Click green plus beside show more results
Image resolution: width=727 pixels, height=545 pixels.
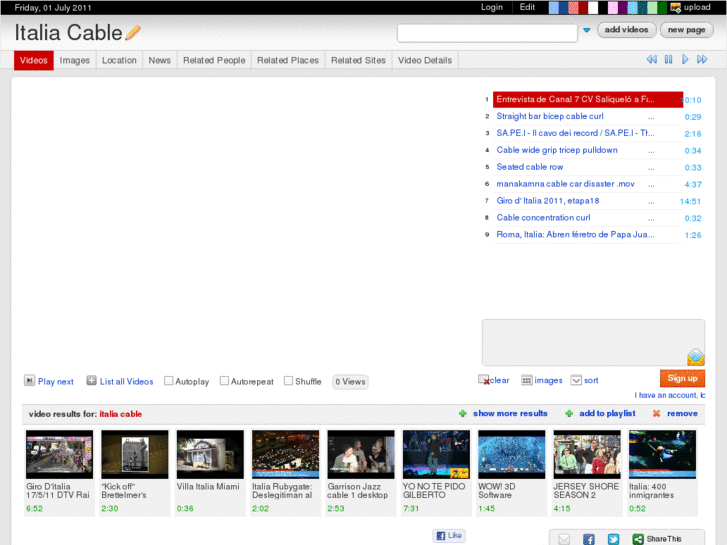(462, 413)
